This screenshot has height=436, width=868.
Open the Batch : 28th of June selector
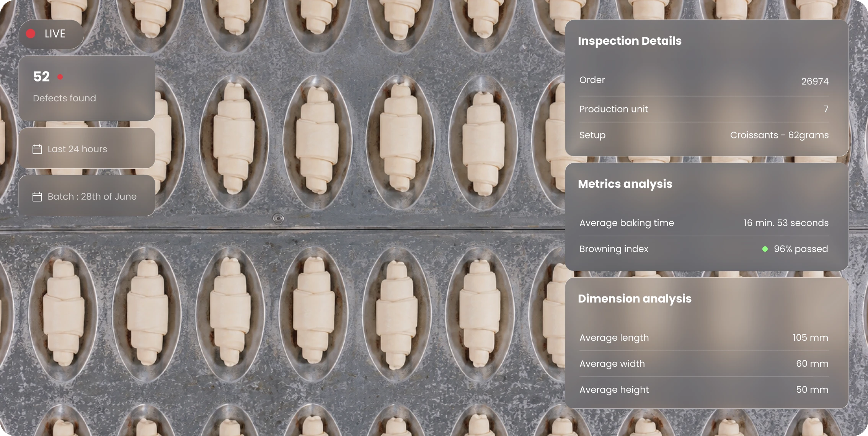pyautogui.click(x=87, y=195)
